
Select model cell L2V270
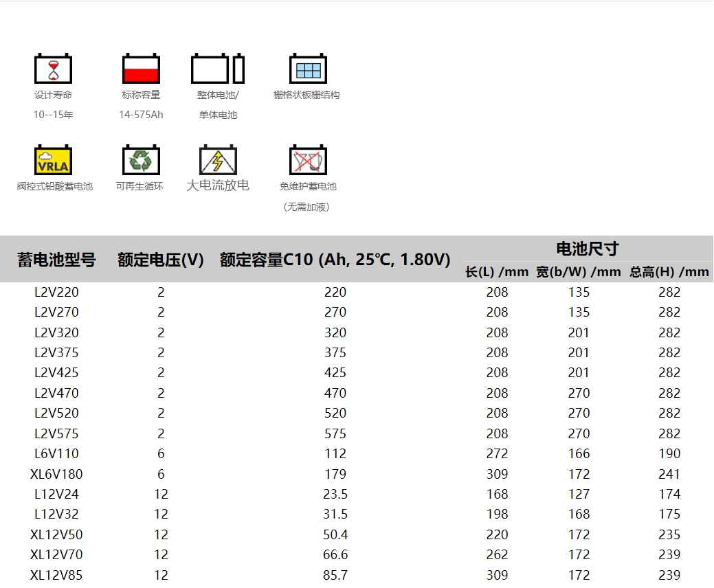pyautogui.click(x=56, y=313)
